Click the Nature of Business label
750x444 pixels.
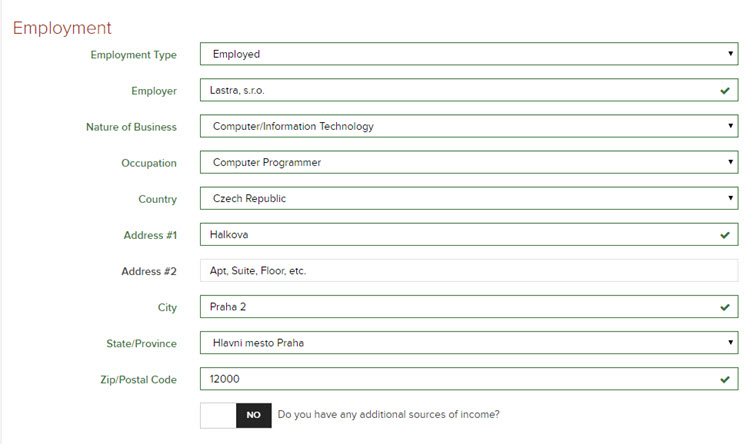(131, 127)
